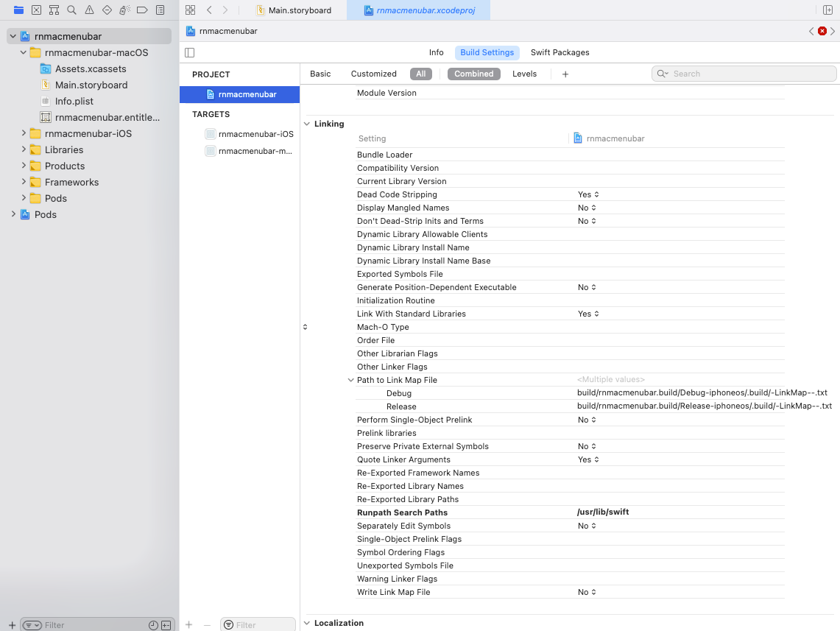Viewport: 840px width, 631px height.
Task: Open the Report navigator icon
Action: point(160,10)
